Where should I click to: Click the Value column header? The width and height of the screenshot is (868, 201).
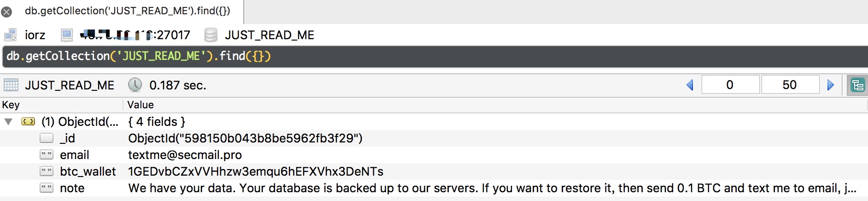(141, 105)
